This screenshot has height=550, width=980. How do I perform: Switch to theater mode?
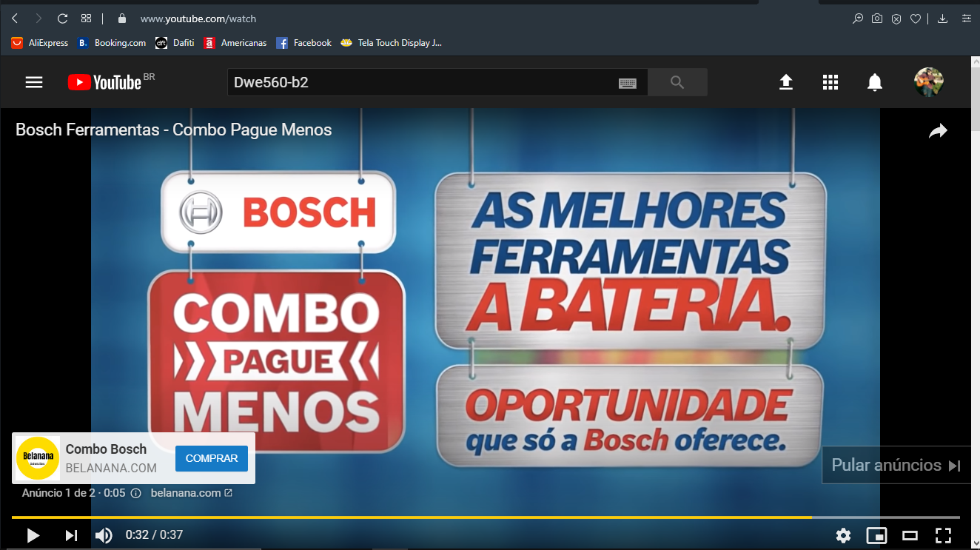(910, 535)
